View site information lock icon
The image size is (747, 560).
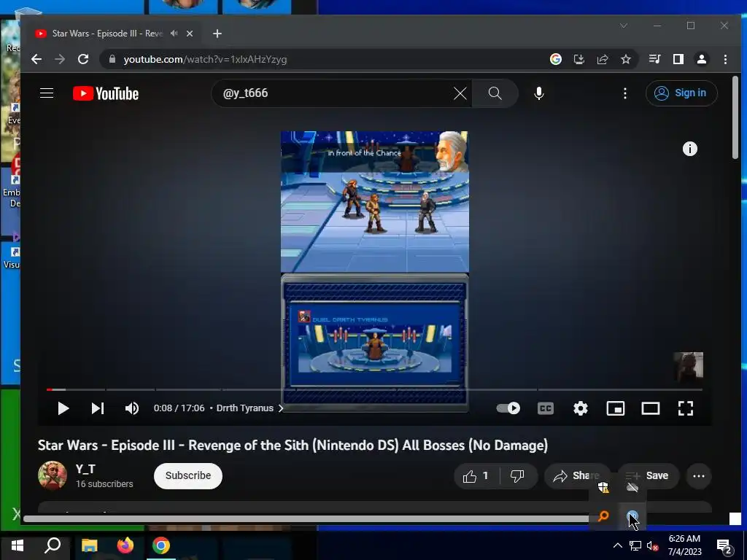[112, 59]
